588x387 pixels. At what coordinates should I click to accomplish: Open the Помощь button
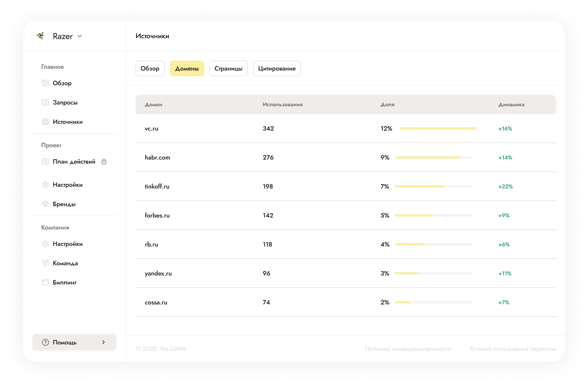pos(74,342)
